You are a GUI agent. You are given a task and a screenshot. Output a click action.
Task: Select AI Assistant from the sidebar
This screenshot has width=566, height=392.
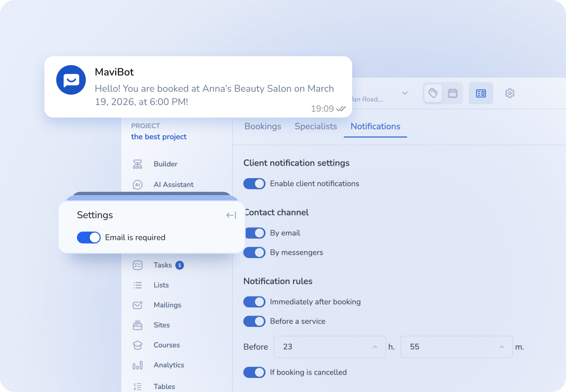click(x=173, y=184)
